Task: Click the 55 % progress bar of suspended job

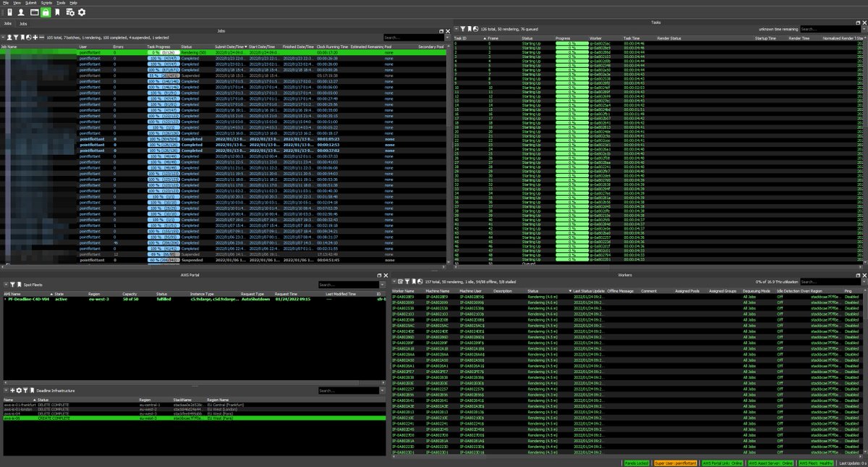Action: (162, 75)
